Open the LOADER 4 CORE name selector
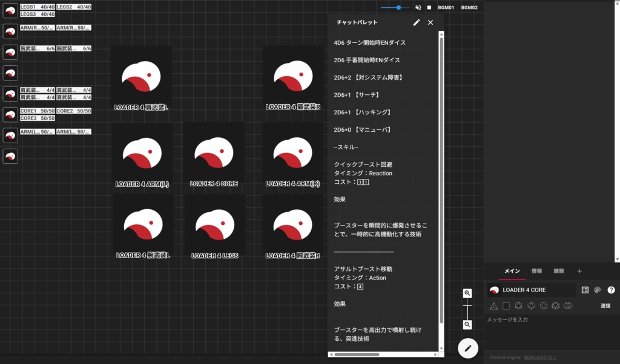Screen dimensions: 620x364 (x=533, y=290)
